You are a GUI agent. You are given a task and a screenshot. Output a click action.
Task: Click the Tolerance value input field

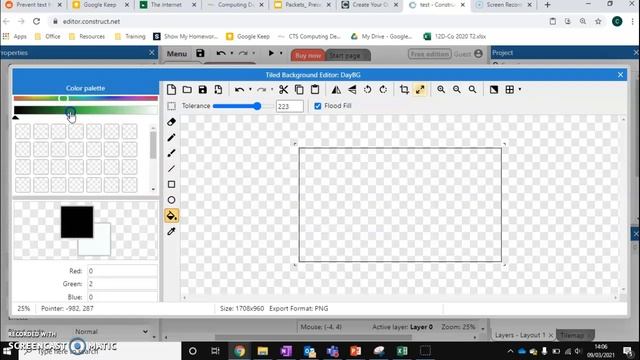(289, 106)
